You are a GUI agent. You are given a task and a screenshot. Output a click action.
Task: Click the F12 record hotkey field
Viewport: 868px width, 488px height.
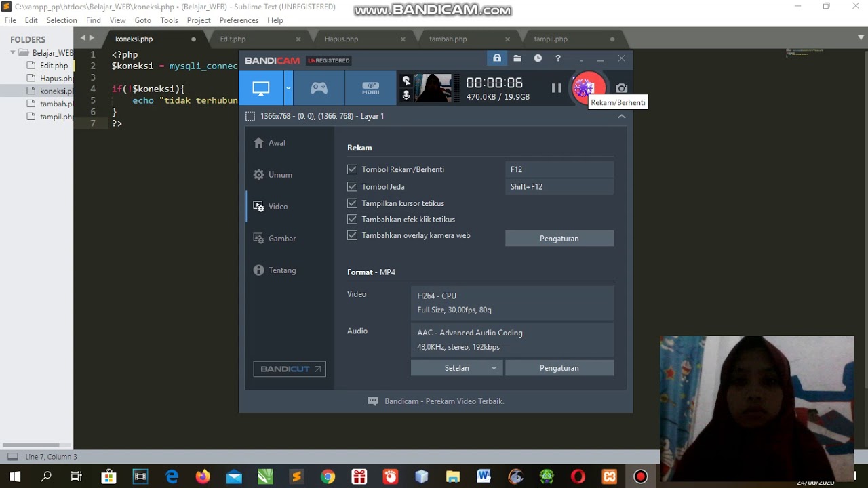(559, 169)
